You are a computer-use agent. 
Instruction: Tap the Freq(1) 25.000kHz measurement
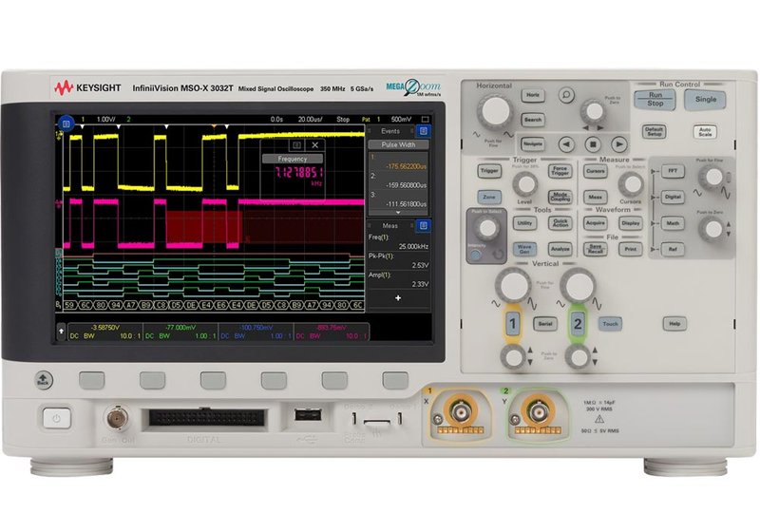(x=398, y=241)
